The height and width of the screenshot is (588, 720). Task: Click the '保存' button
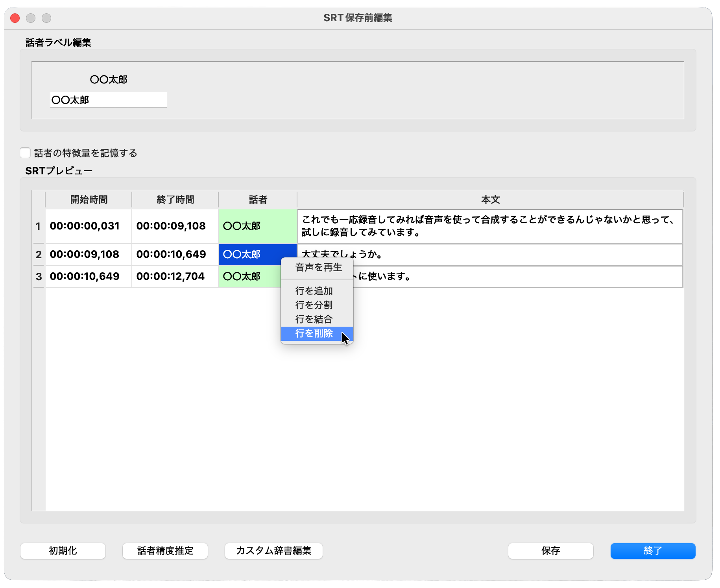coord(550,551)
